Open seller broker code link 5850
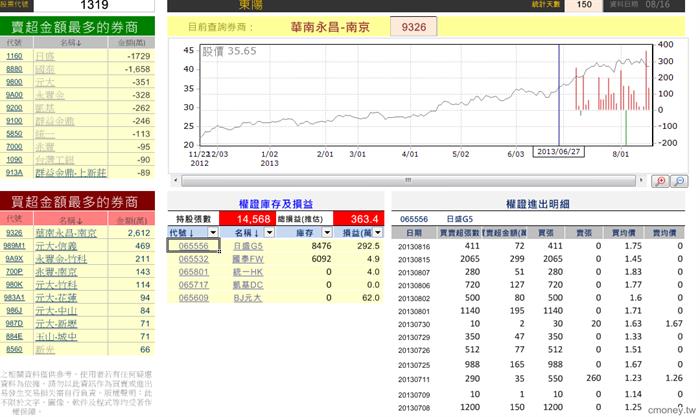 pyautogui.click(x=14, y=134)
